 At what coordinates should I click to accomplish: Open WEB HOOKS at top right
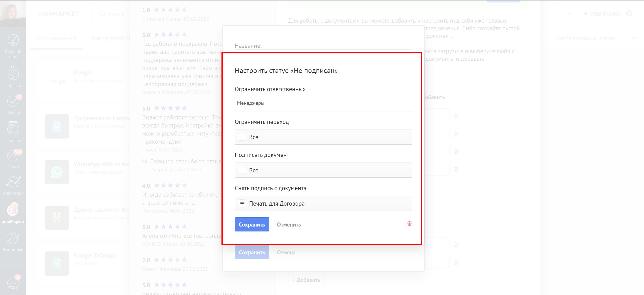602,14
